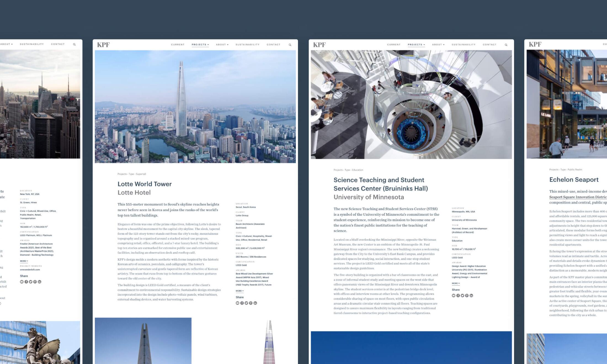Open SUSTAINABILITY on Lotte World Tower page
Viewport: 607px width, 364px height.
click(247, 45)
